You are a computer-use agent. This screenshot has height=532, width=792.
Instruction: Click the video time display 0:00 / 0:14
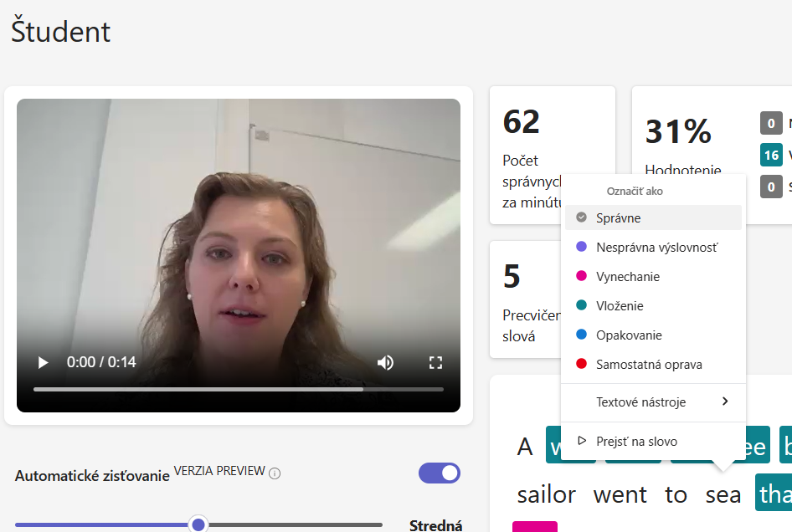point(101,362)
